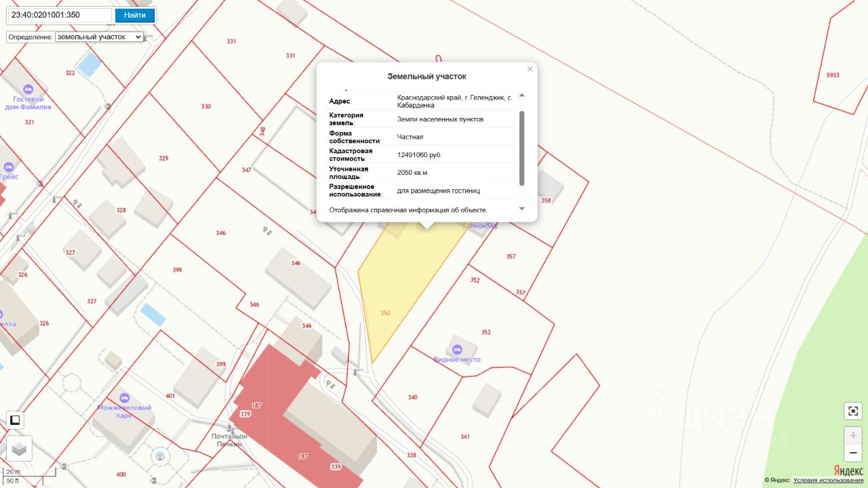Click the Земельный участок popup title
The image size is (868, 488).
[x=427, y=77]
